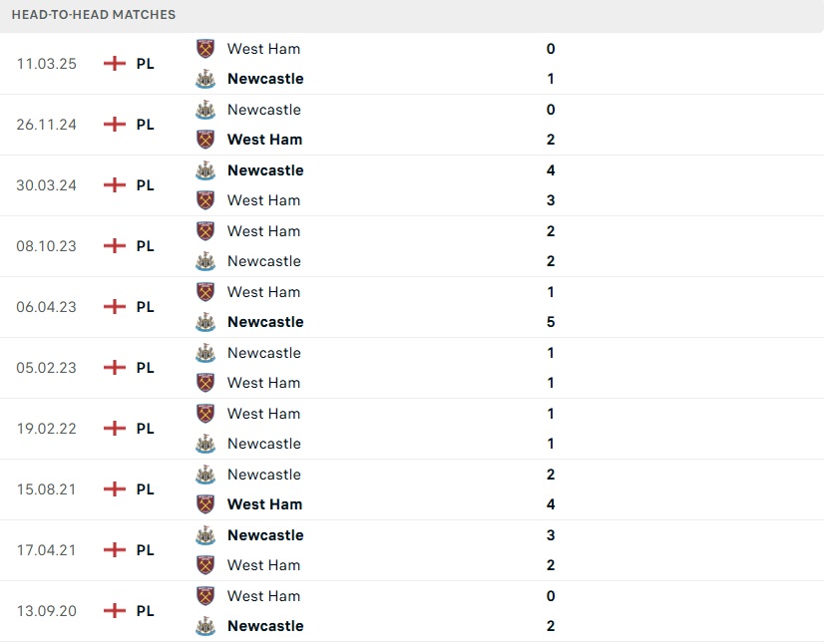825x644 pixels.
Task: Click Newcastle crest in 11.03.25 match
Action: pos(206,79)
